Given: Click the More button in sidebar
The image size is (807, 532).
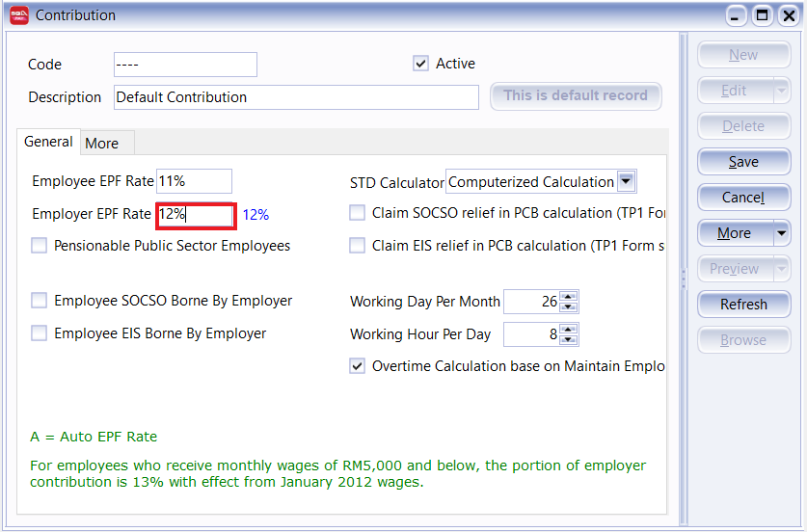Looking at the screenshot, I should pyautogui.click(x=735, y=233).
